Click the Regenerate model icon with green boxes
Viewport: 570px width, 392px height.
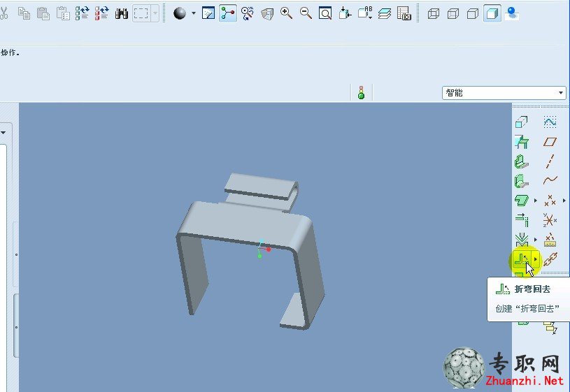82,13
